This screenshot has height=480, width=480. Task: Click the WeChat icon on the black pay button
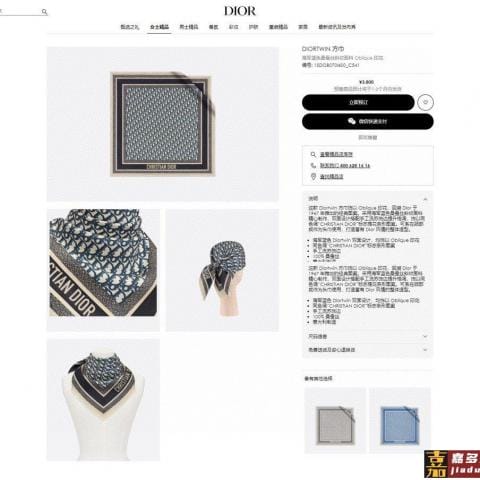(352, 121)
